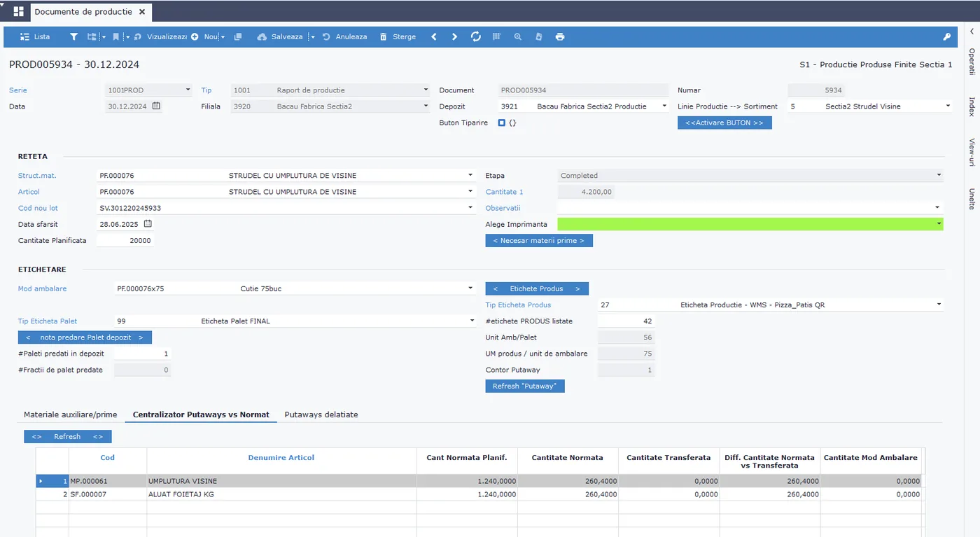
Task: Click the magnifier zoom icon
Action: [518, 36]
